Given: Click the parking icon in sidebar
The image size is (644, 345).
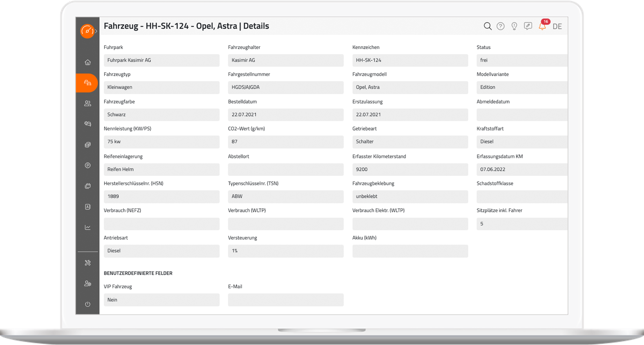Looking at the screenshot, I should point(88,165).
